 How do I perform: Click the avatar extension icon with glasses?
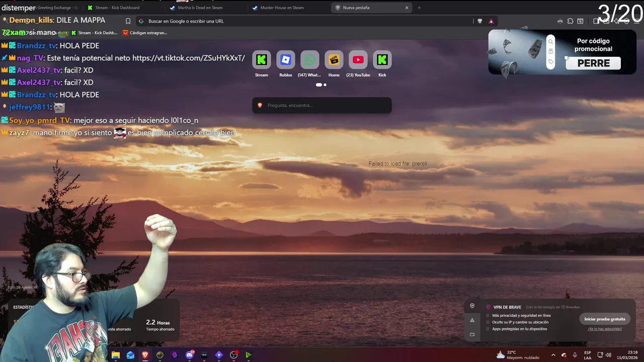[x=560, y=21]
